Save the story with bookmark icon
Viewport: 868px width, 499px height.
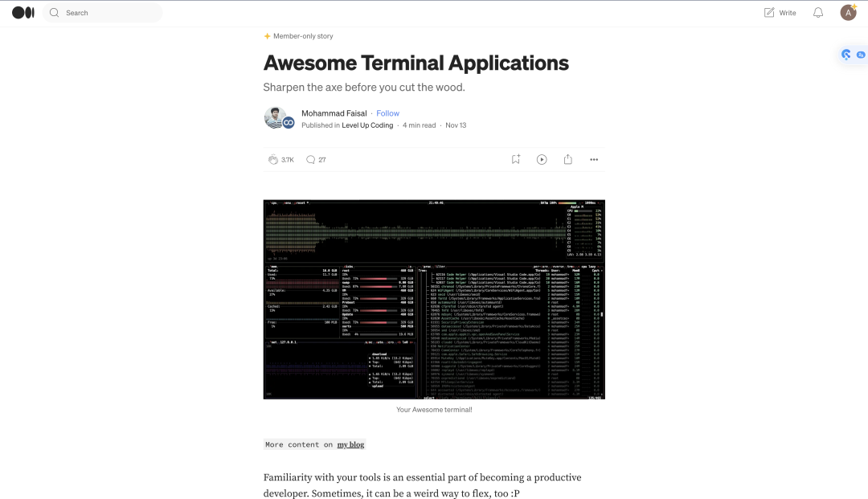point(515,159)
